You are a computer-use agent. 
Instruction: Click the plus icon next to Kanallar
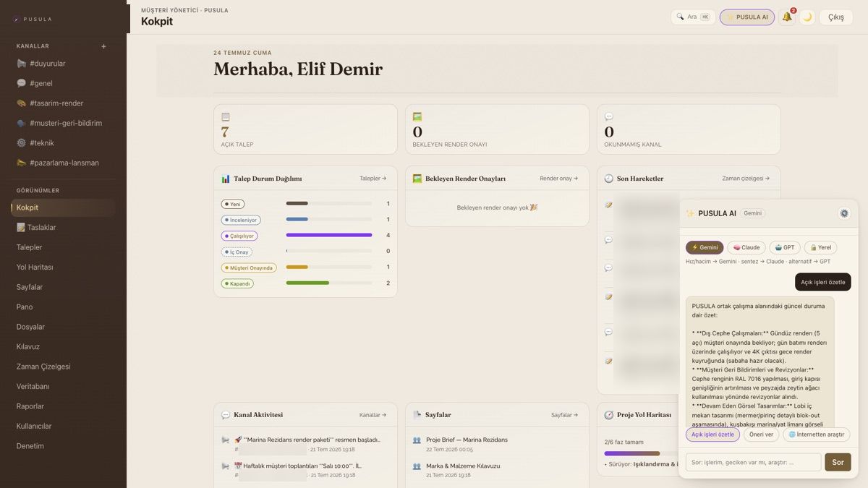coord(103,46)
